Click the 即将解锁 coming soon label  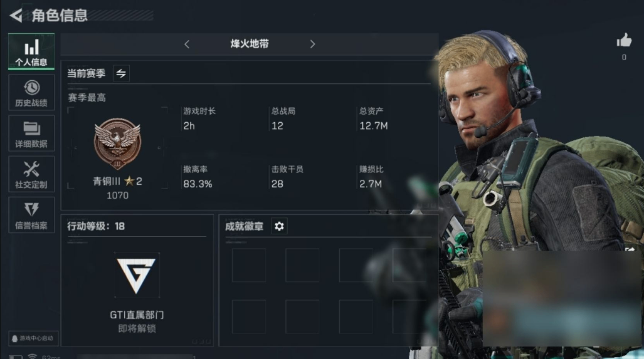coord(137,329)
